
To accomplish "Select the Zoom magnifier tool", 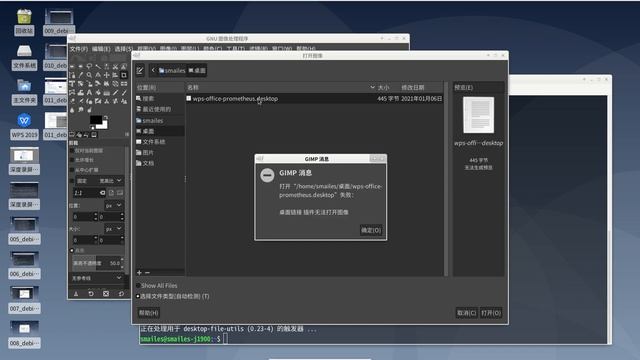I will pyautogui.click(x=89, y=75).
